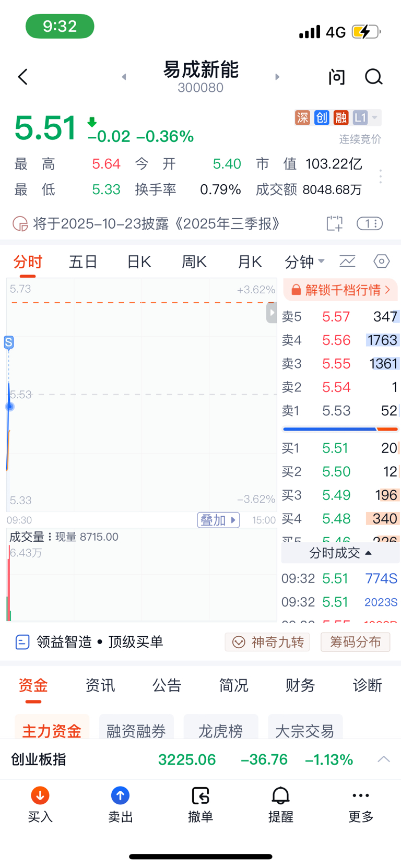
Task: Switch to the 财务 tab
Action: point(300,685)
